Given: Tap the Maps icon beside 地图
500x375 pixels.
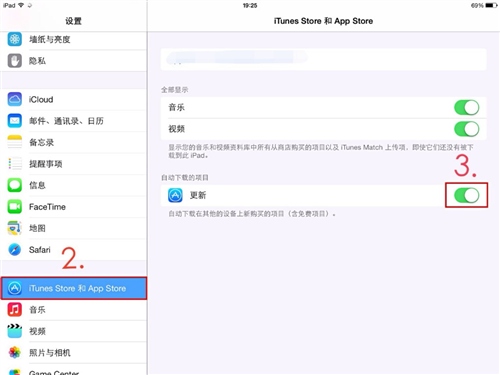Looking at the screenshot, I should coord(15,228).
